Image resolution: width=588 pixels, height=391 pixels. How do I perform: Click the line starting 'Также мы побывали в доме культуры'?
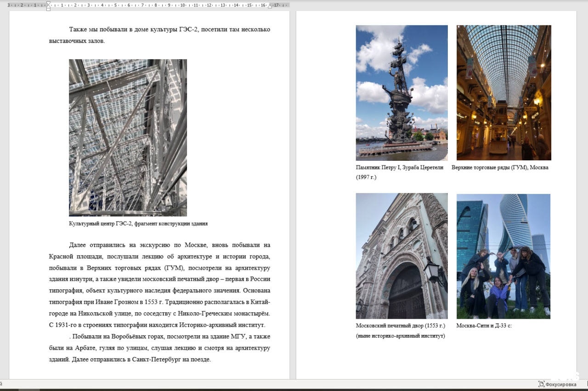point(170,30)
